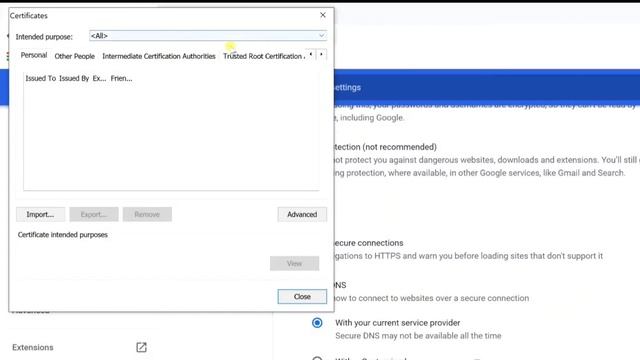This screenshot has width=640, height=360.
Task: Switch to the Personal tab
Action: pos(34,55)
